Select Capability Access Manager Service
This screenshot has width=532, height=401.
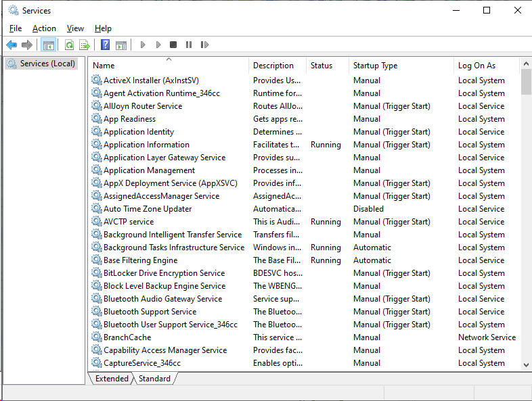tap(165, 350)
